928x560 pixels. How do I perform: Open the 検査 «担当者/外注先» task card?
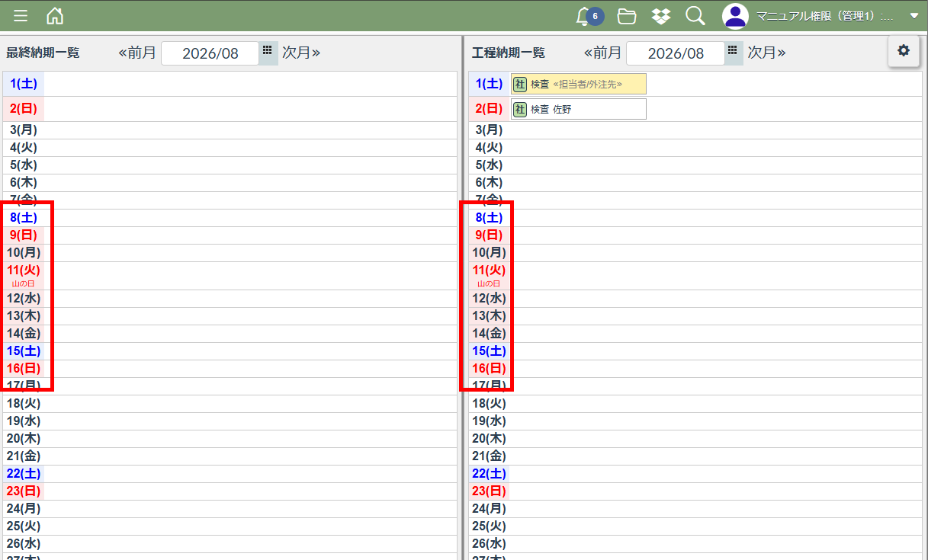(x=579, y=84)
